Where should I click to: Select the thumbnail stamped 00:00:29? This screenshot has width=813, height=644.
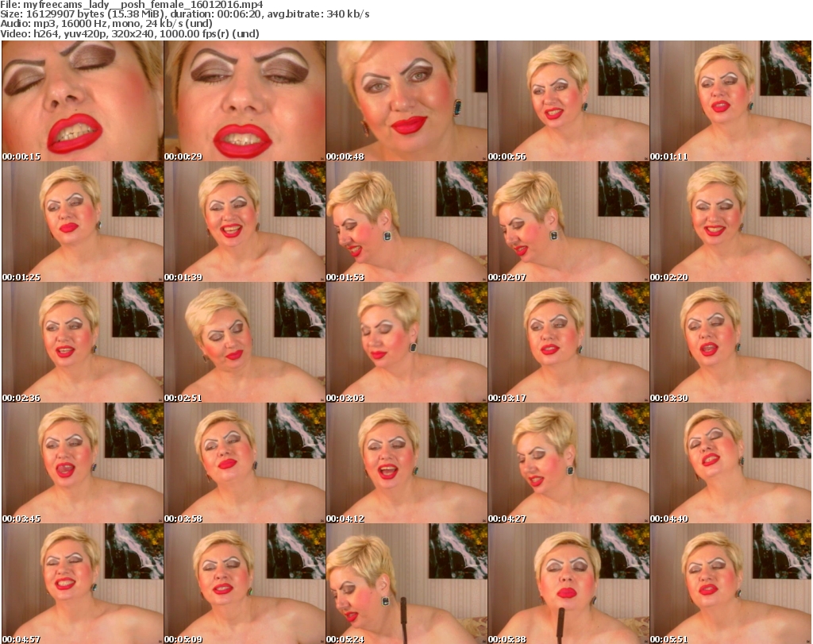pyautogui.click(x=245, y=101)
